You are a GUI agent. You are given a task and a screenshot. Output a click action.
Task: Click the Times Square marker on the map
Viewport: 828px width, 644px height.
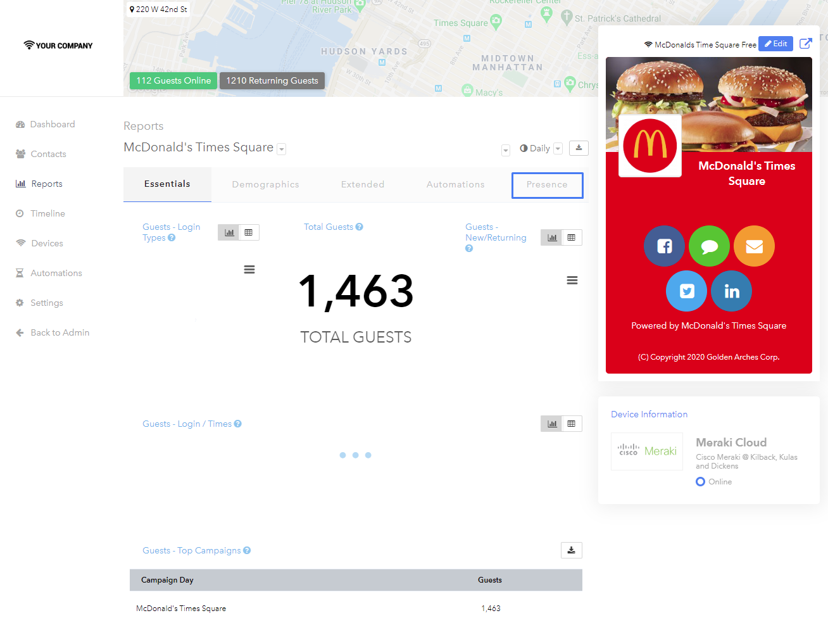pyautogui.click(x=496, y=22)
